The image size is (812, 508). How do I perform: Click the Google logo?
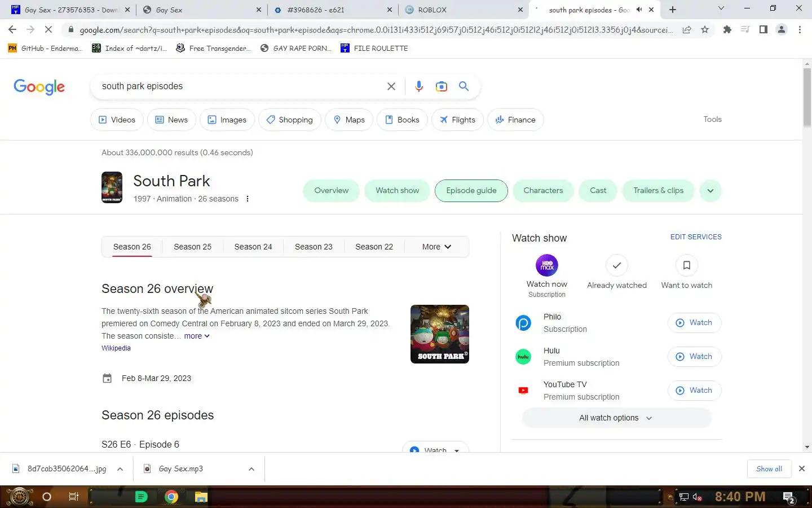[x=39, y=86]
